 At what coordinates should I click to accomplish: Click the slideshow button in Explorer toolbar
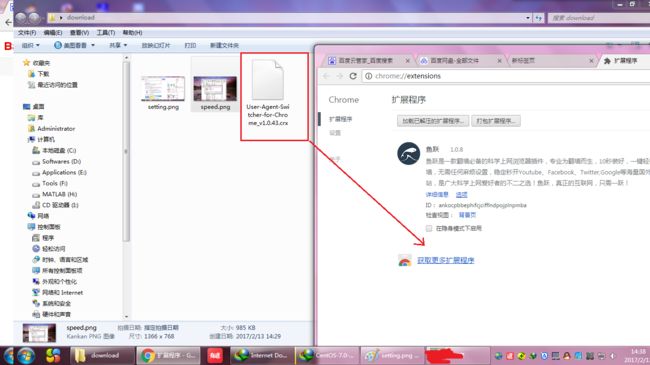pos(156,45)
